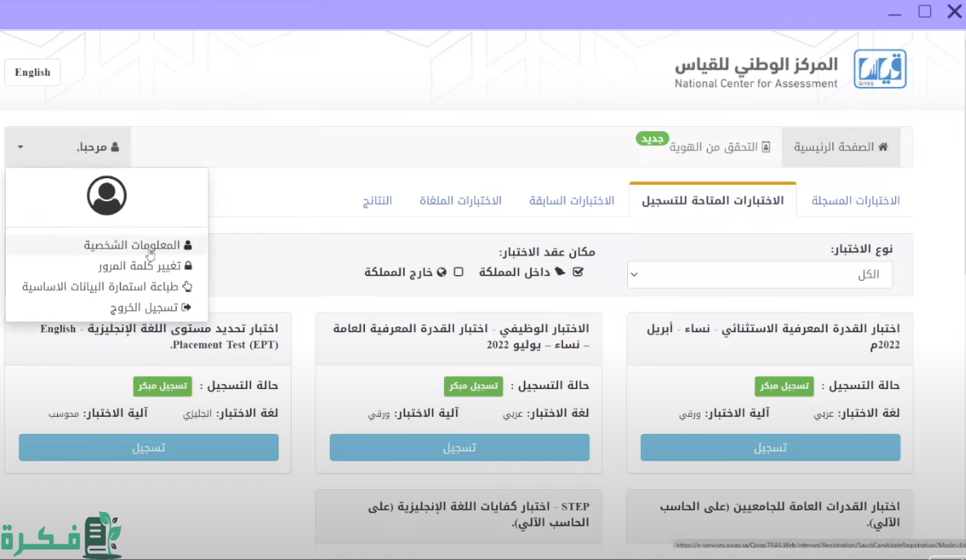966x560 pixels.
Task: Switch to الاختبارات المسجلة tab
Action: click(x=855, y=201)
